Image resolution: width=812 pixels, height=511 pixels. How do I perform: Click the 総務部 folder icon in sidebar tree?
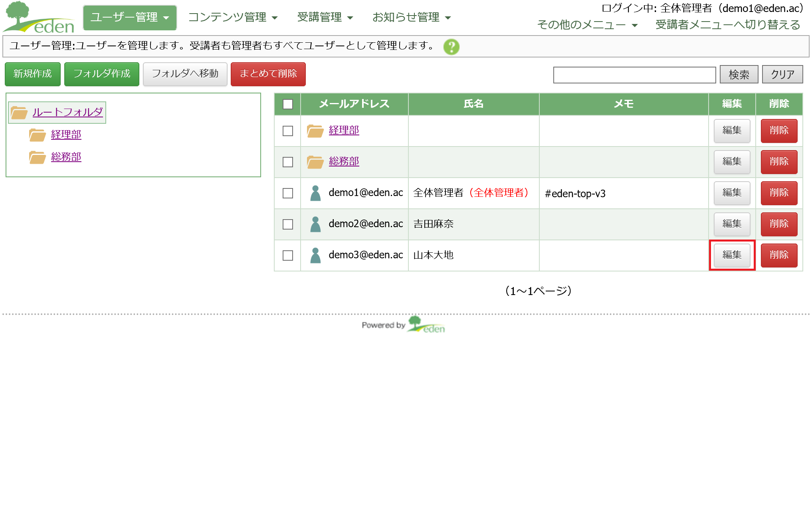click(x=38, y=157)
